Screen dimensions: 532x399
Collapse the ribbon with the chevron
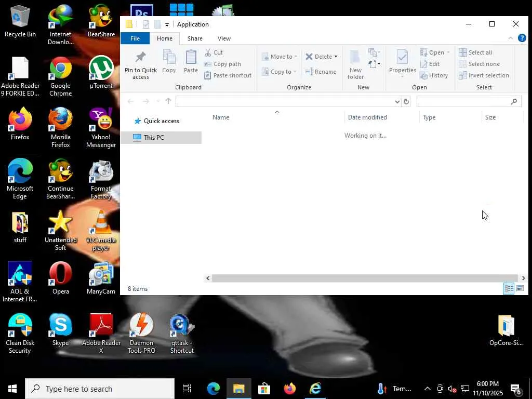pos(511,38)
